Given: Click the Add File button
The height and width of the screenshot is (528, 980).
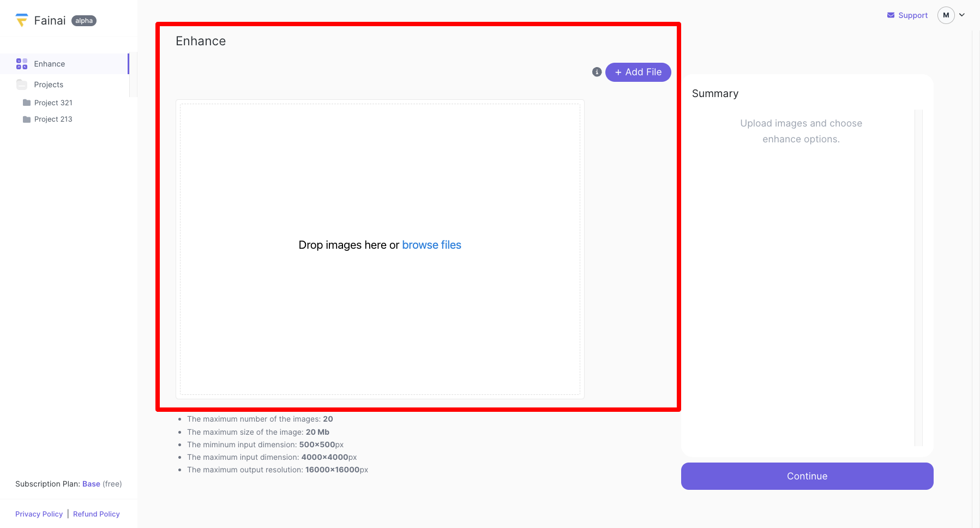Looking at the screenshot, I should pyautogui.click(x=638, y=72).
